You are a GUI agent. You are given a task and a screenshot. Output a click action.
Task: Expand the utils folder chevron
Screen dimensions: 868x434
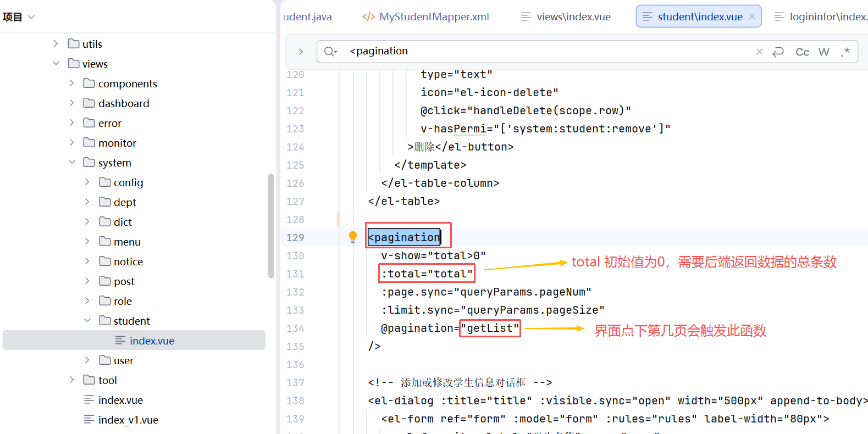[56, 43]
